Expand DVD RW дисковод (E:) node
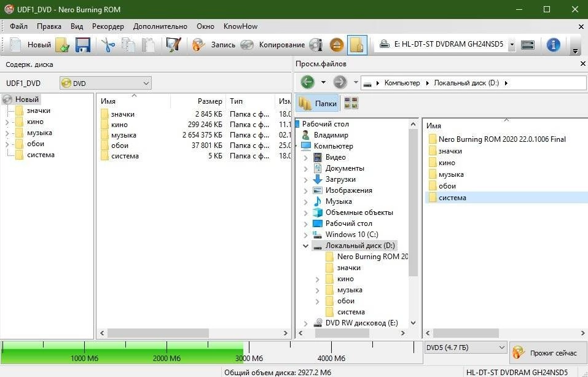The width and height of the screenshot is (588, 377). pyautogui.click(x=305, y=324)
